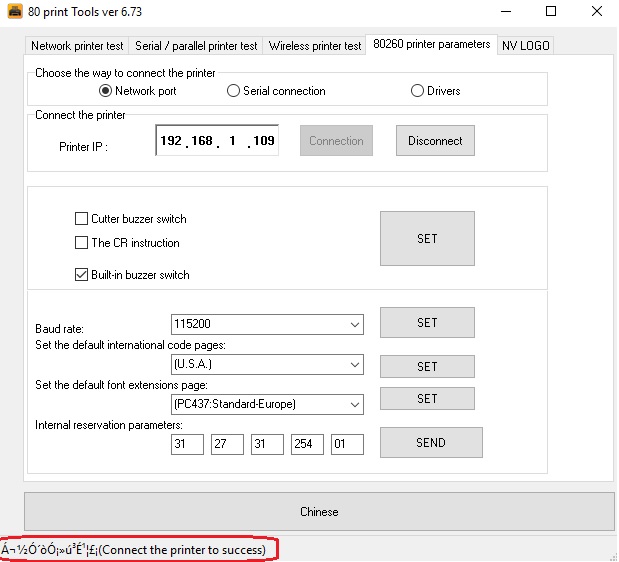Open the international code pages dropdown

pyautogui.click(x=354, y=365)
